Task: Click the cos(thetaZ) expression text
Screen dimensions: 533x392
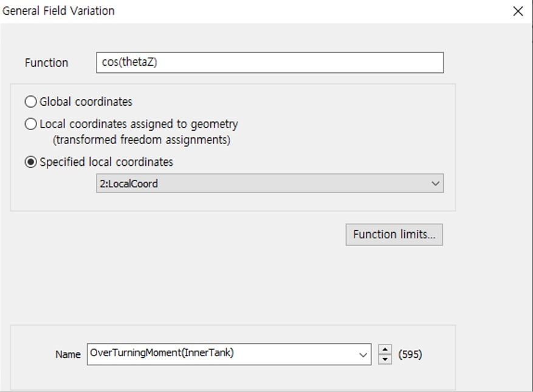Action: click(129, 63)
